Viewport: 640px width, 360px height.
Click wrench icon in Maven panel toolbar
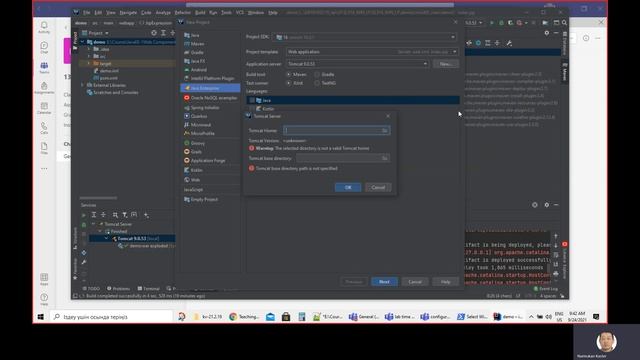[x=509, y=43]
